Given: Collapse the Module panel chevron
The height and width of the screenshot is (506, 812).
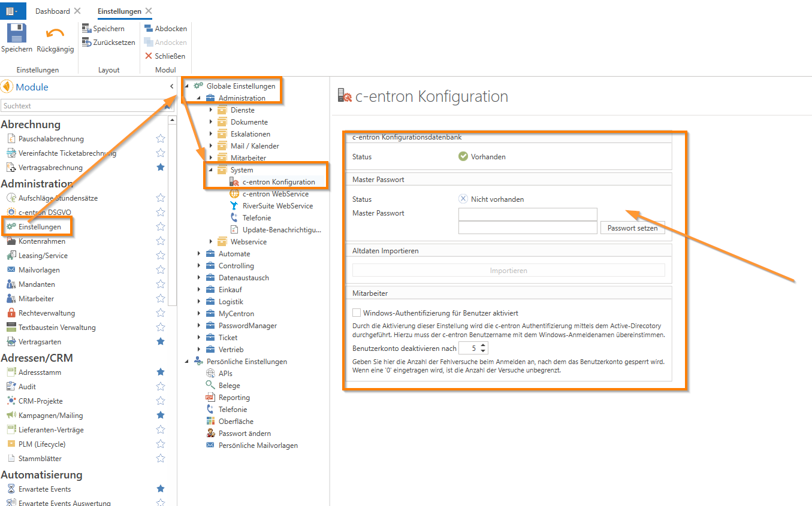Looking at the screenshot, I should [172, 87].
